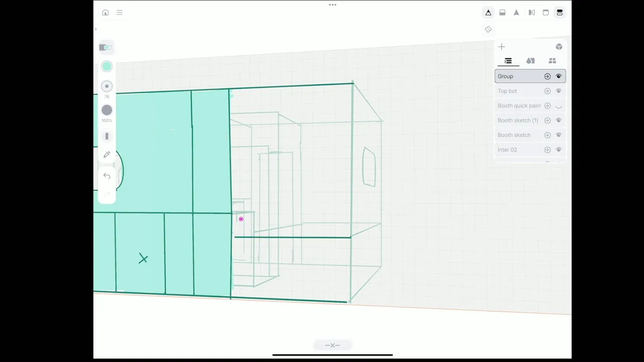Select the Booth sketch (1) layer
This screenshot has width=644, height=362.
[x=530, y=120]
